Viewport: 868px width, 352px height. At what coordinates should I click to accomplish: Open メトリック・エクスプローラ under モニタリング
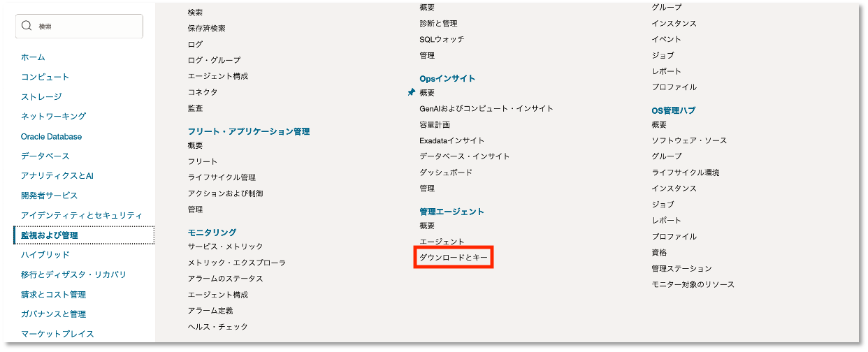[x=236, y=263]
